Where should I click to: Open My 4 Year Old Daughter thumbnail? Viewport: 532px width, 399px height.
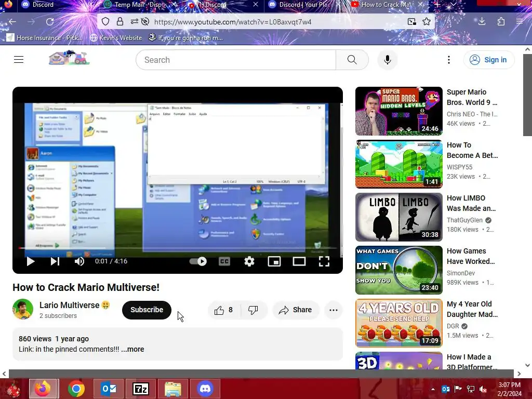[398, 323]
